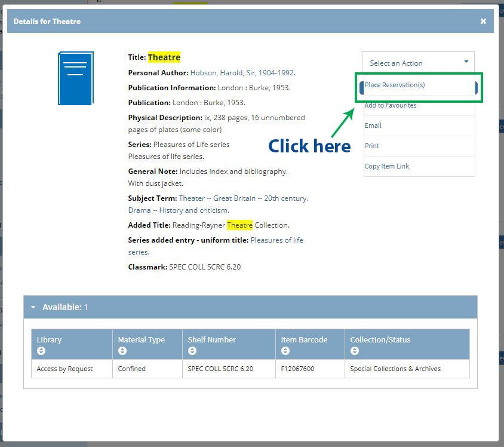Select Add to Favourites option
Image resolution: width=504 pixels, height=447 pixels.
point(391,105)
